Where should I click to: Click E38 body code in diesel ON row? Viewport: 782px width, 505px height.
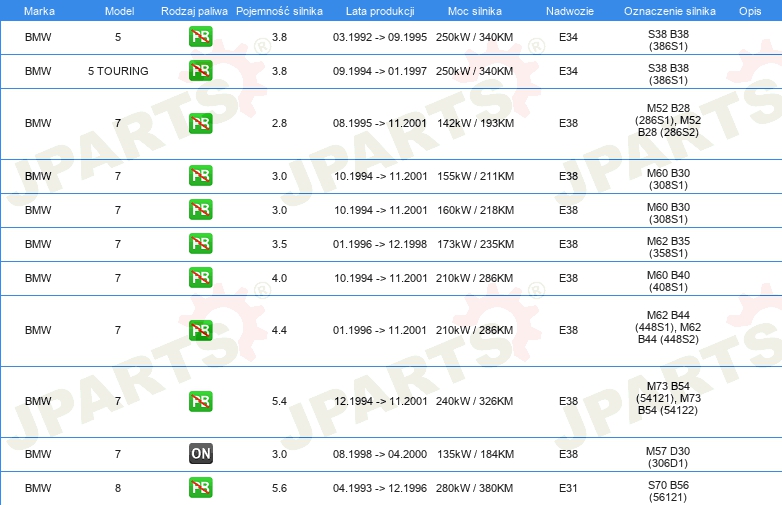[x=568, y=454]
